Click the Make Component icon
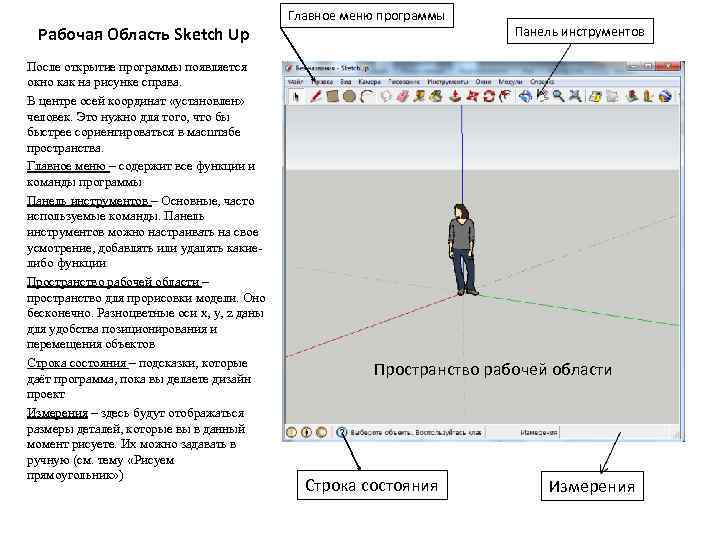 pyautogui.click(x=386, y=96)
